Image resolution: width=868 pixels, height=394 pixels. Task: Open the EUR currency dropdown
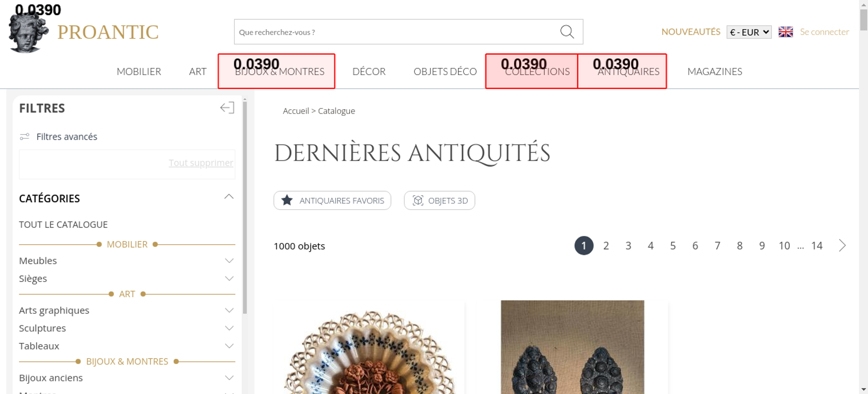pos(749,32)
